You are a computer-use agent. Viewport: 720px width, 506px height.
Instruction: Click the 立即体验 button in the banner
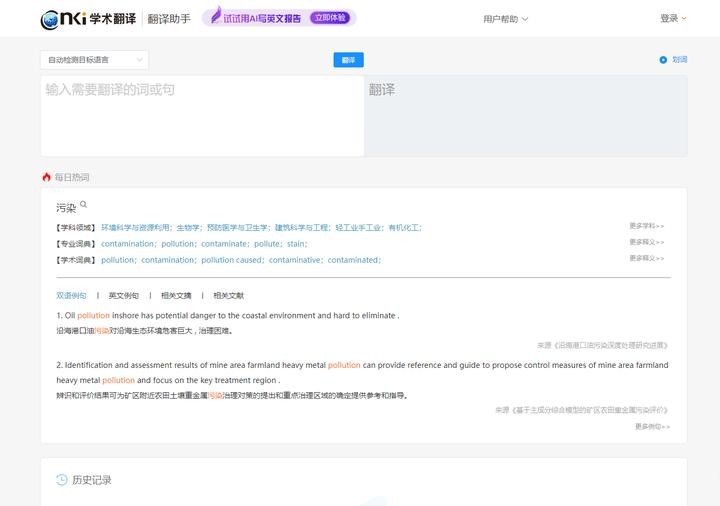point(332,18)
